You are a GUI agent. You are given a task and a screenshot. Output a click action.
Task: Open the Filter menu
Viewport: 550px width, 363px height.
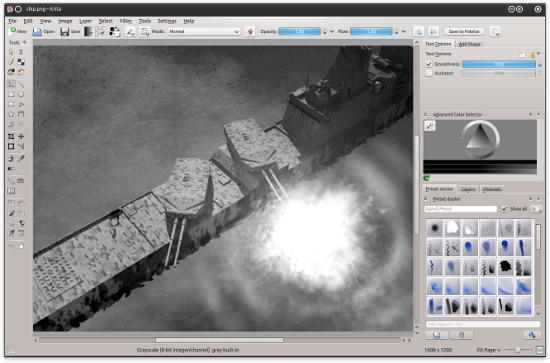coord(126,21)
